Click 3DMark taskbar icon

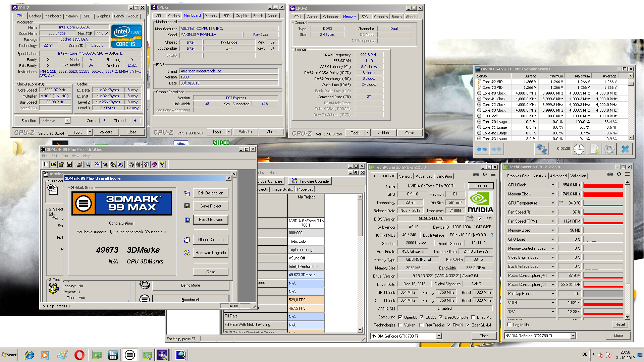click(x=129, y=355)
